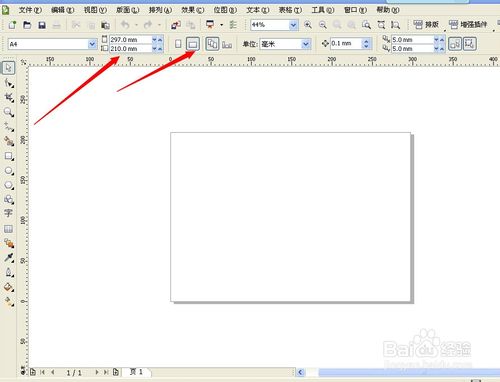Expand the Redo history arrow

click(x=159, y=25)
